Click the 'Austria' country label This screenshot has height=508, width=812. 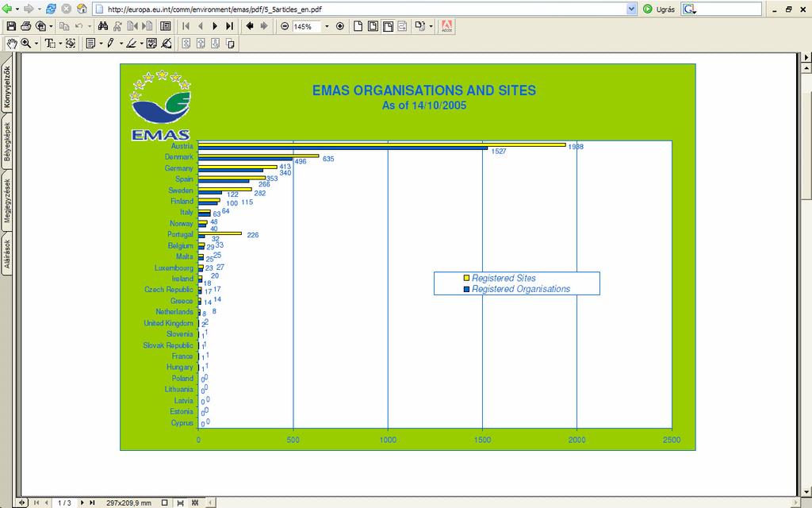(x=182, y=146)
